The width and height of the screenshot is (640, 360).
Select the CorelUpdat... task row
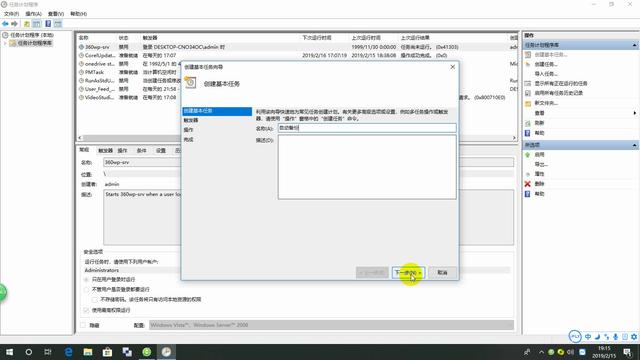point(296,56)
